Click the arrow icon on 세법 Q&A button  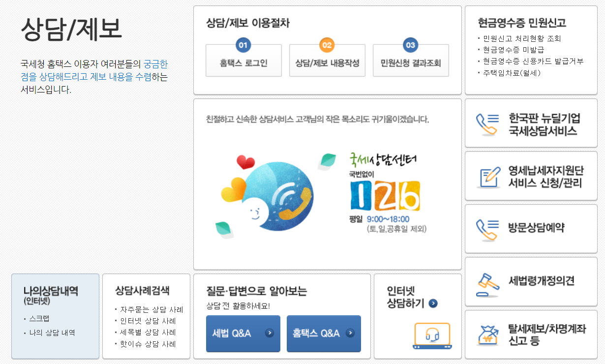pos(269,333)
